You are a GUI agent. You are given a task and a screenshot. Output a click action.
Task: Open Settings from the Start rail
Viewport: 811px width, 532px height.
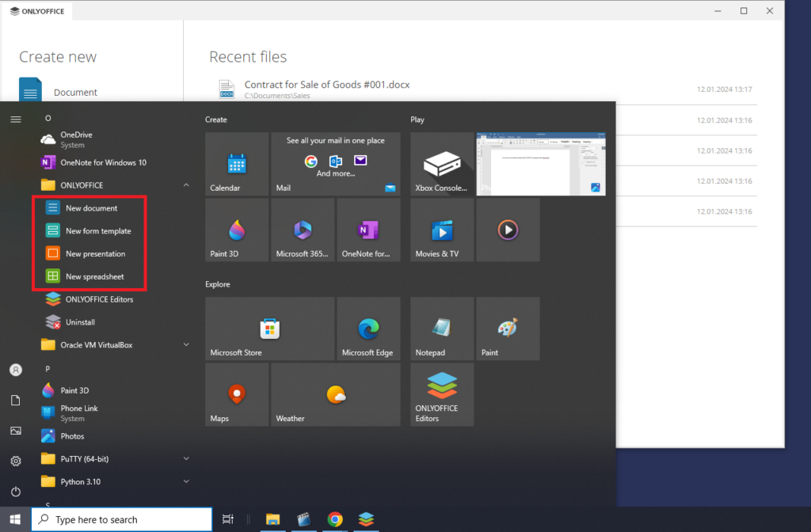tap(15, 460)
